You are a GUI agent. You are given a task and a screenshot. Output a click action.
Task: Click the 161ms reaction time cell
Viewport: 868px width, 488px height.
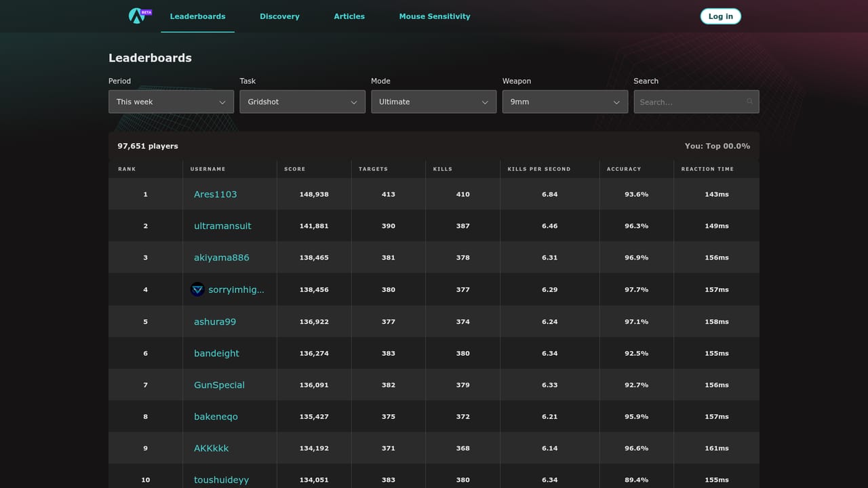pyautogui.click(x=717, y=448)
